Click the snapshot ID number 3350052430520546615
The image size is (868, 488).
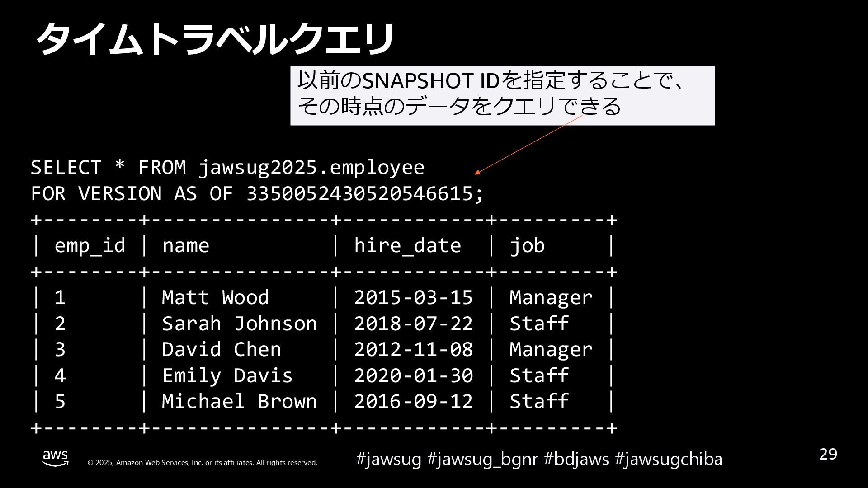(359, 194)
